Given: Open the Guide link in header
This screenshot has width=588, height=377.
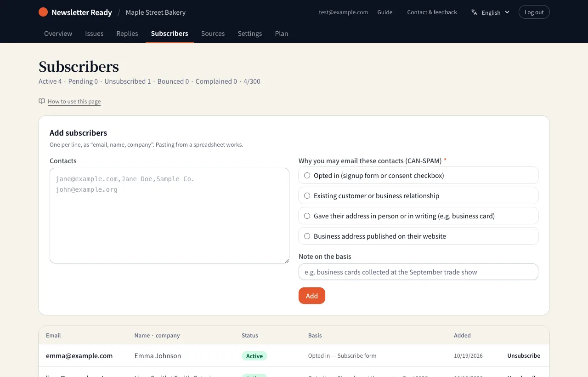Looking at the screenshot, I should 385,12.
